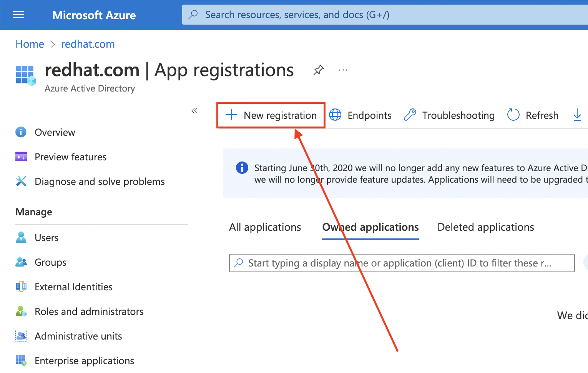Viewport: 588px width, 373px height.
Task: Click the download arrow icon in toolbar
Action: [x=577, y=115]
